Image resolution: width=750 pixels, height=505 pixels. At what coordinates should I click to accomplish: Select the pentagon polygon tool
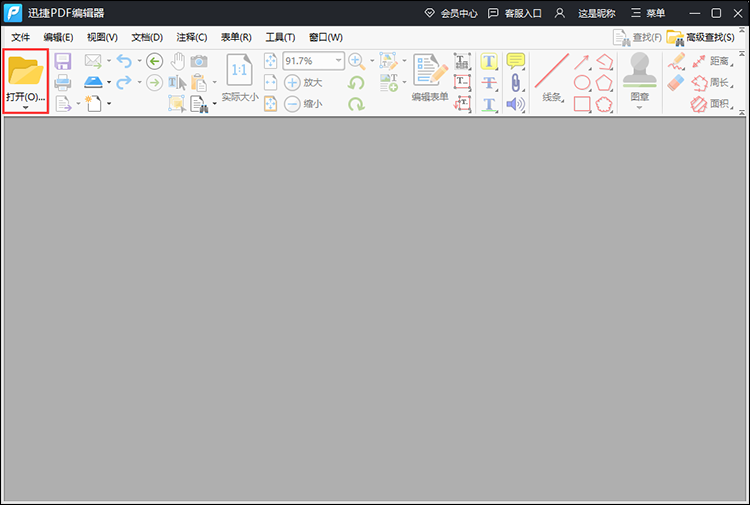[604, 83]
